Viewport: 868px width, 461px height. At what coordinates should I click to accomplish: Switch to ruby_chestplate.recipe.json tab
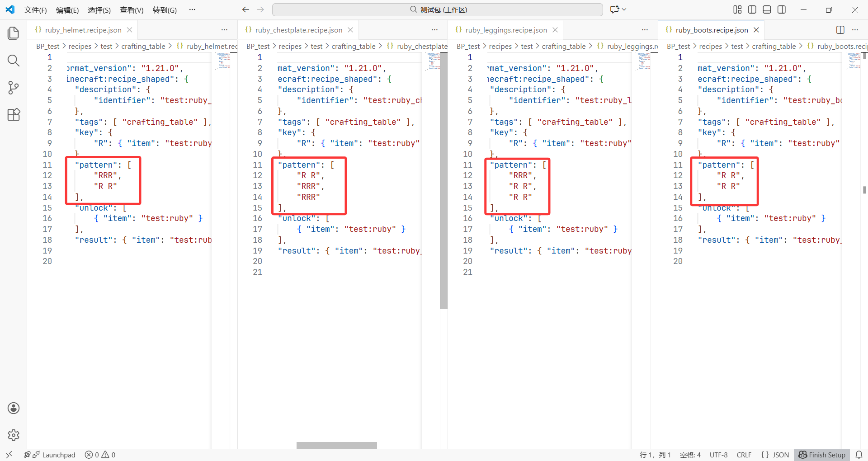[x=298, y=30]
